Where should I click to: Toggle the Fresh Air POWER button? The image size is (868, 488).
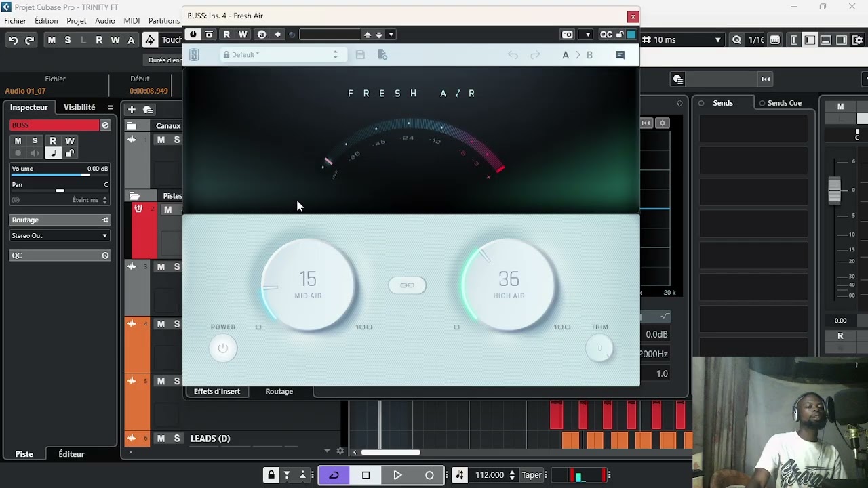pyautogui.click(x=223, y=348)
